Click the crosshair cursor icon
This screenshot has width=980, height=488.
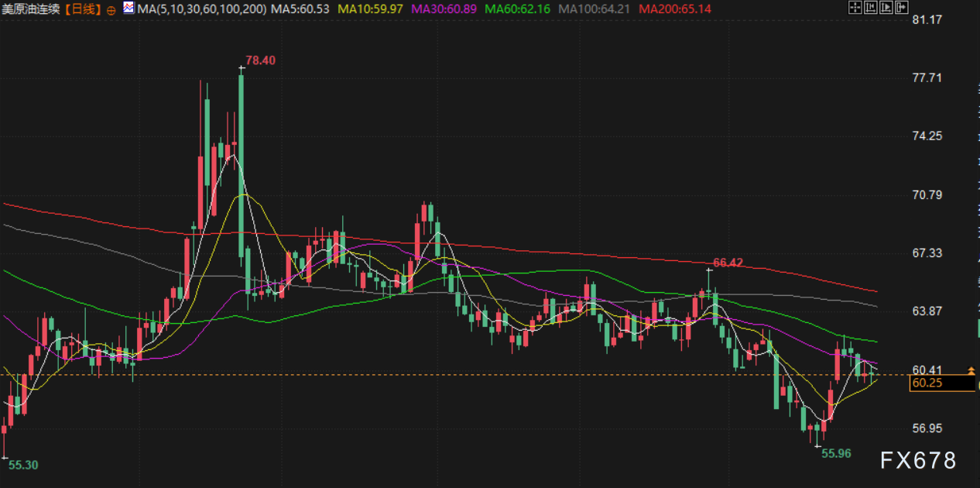pos(855,9)
